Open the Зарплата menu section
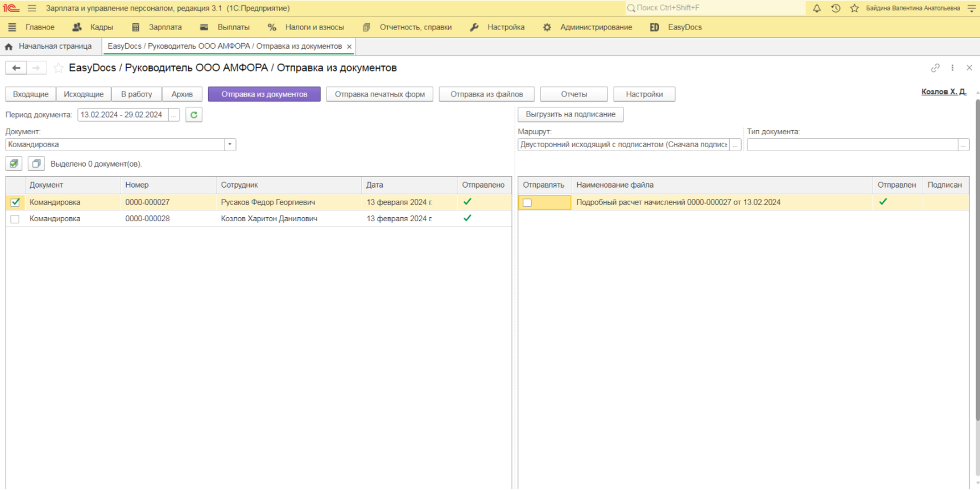The width and height of the screenshot is (980, 490). pyautogui.click(x=165, y=27)
